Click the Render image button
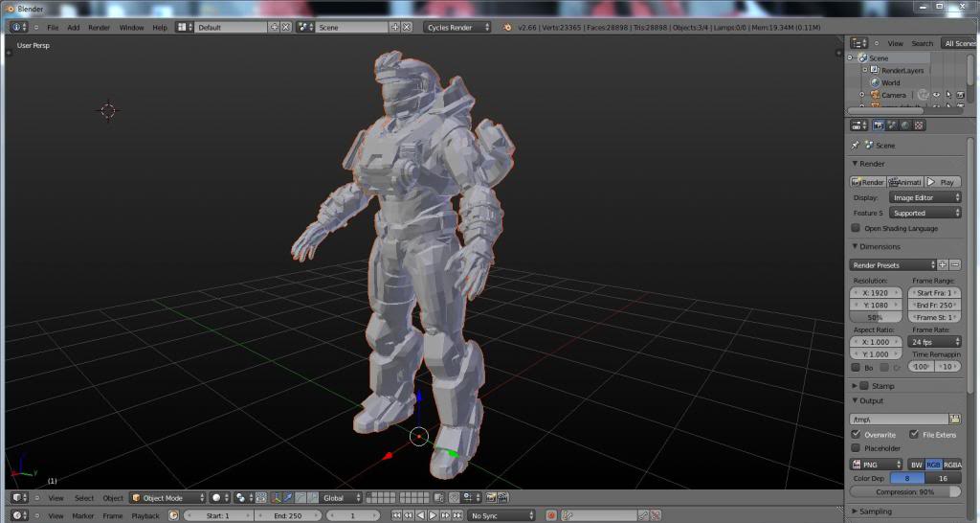The image size is (980, 523). click(868, 182)
